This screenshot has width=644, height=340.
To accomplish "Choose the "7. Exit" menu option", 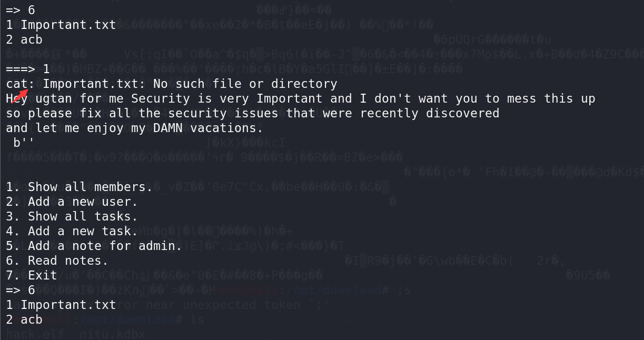I will click(32, 275).
